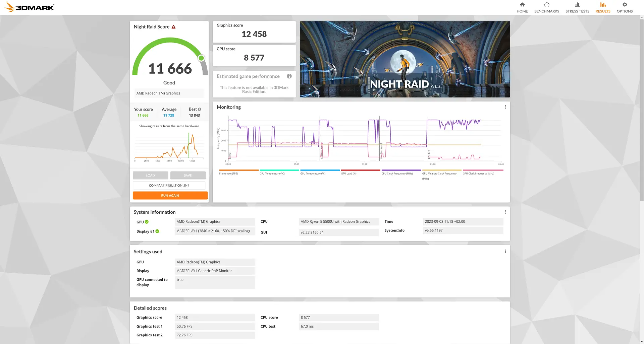This screenshot has width=644, height=344.
Task: Click the green check beside Display #1
Action: [157, 231]
